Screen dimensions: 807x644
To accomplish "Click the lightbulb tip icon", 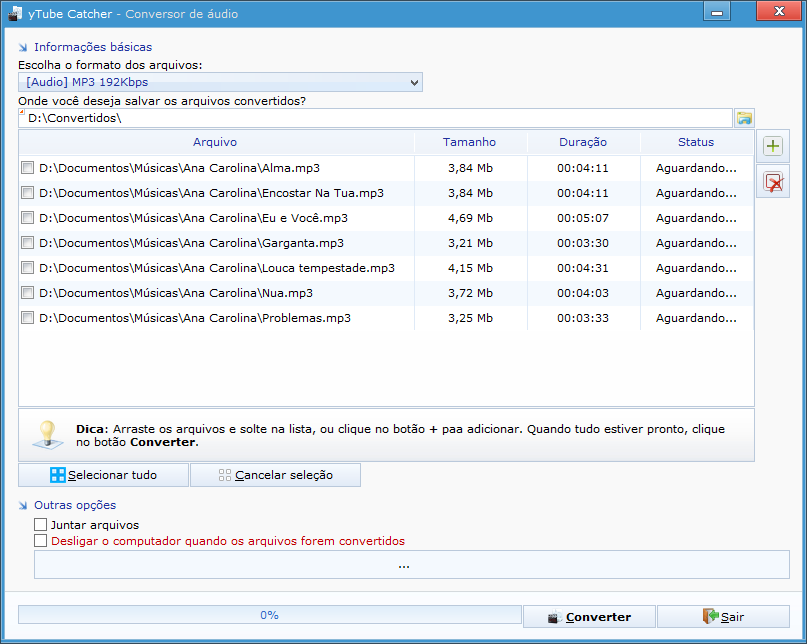I will click(x=48, y=435).
